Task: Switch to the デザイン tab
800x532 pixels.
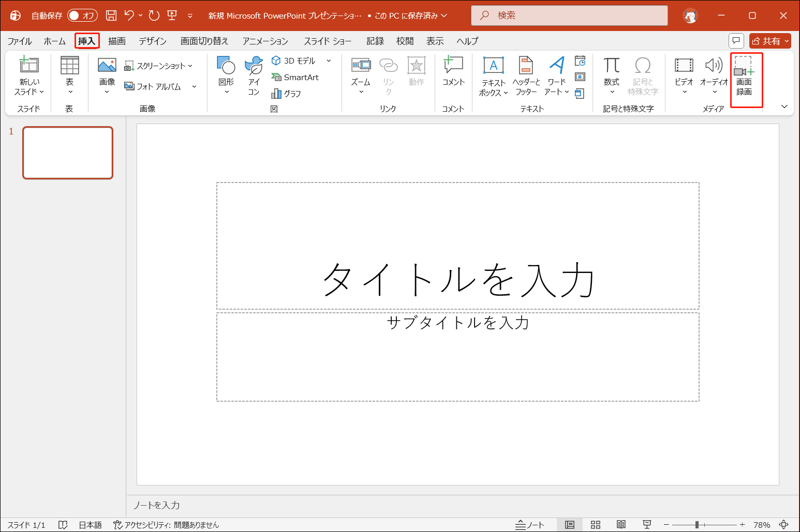Action: click(x=152, y=41)
